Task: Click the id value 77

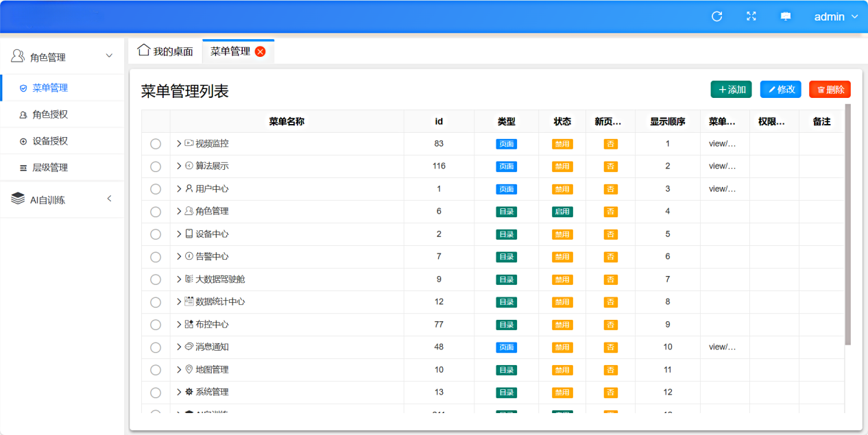Action: point(439,324)
